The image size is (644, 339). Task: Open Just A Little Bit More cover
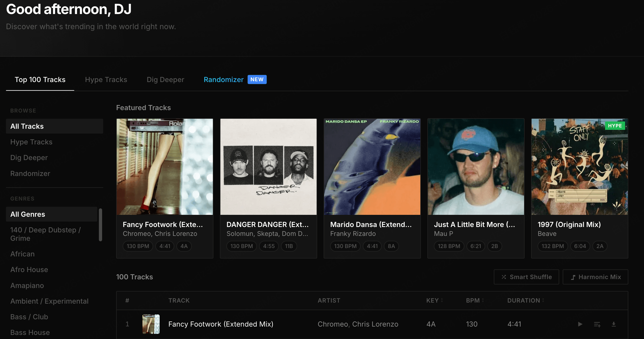(x=476, y=167)
